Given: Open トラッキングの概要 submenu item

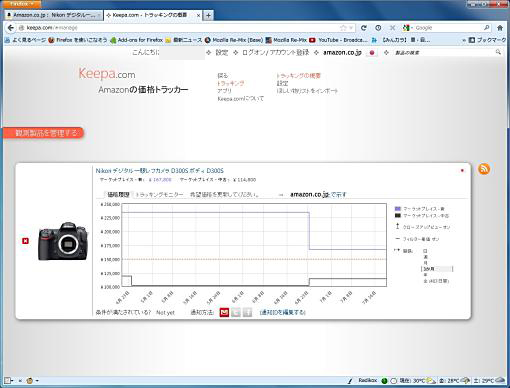Looking at the screenshot, I should [298, 76].
